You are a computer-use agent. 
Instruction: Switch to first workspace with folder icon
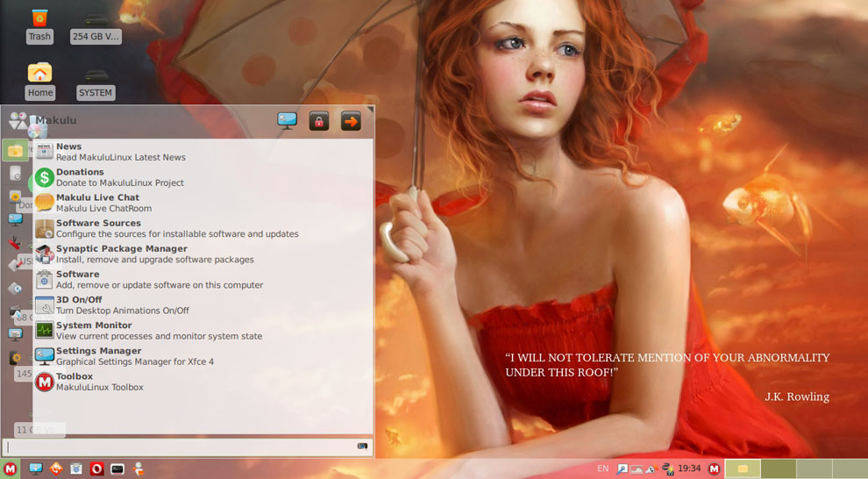point(743,469)
